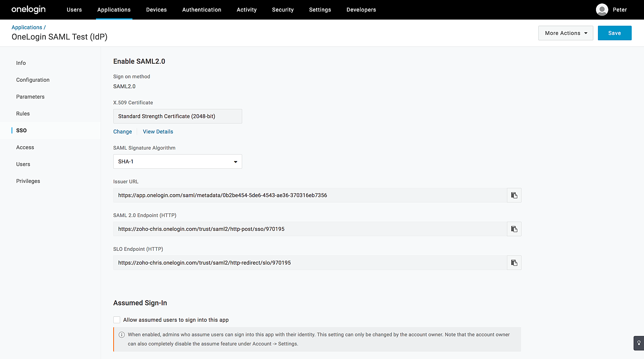644x359 pixels.
Task: Click the Change certificate link
Action: click(122, 132)
